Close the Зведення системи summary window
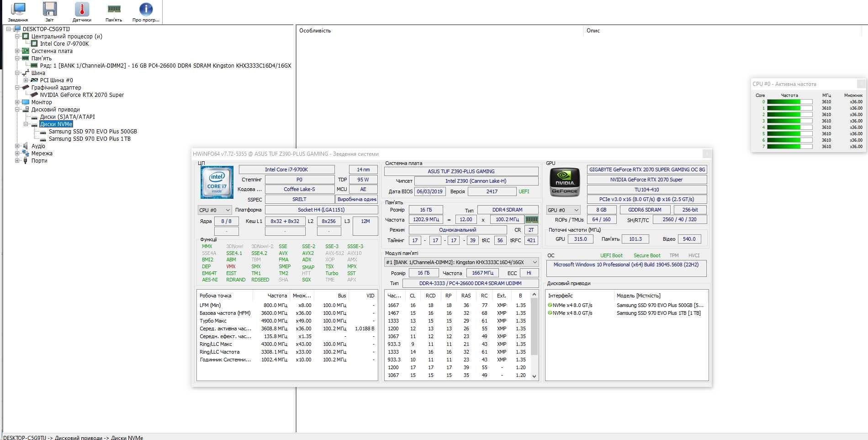This screenshot has height=440, width=868. click(707, 154)
